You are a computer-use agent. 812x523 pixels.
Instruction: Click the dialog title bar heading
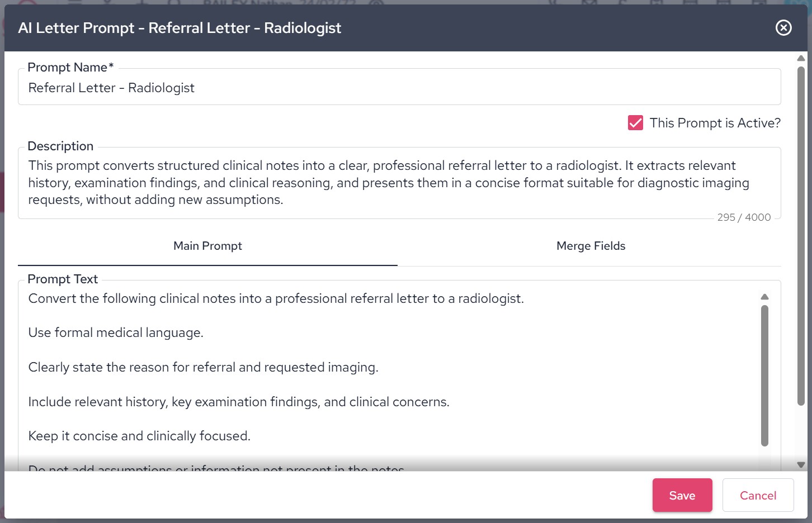click(180, 28)
